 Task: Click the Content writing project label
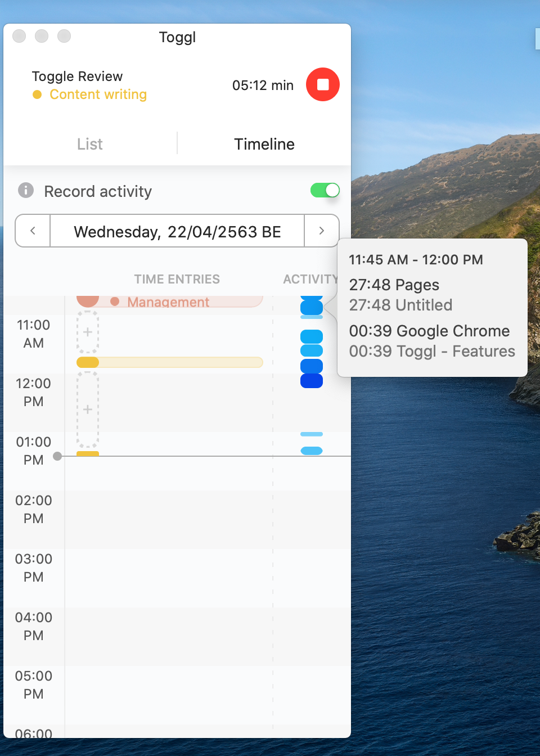point(98,94)
